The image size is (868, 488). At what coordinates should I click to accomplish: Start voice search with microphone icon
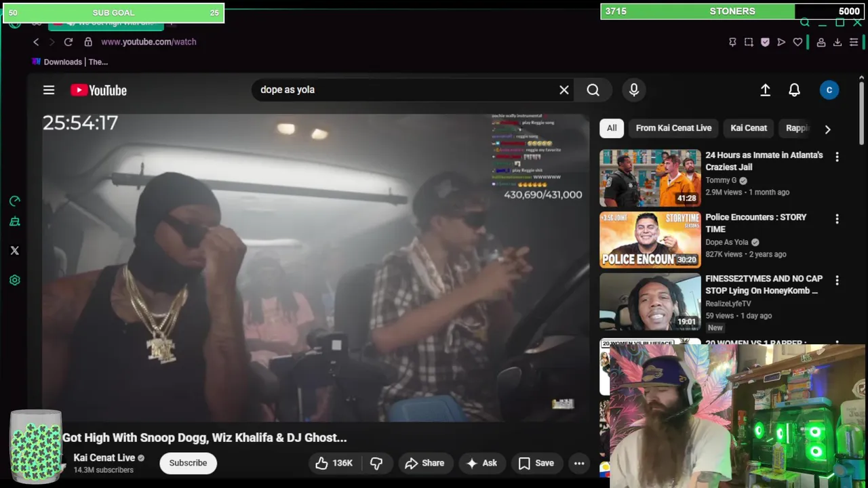634,89
